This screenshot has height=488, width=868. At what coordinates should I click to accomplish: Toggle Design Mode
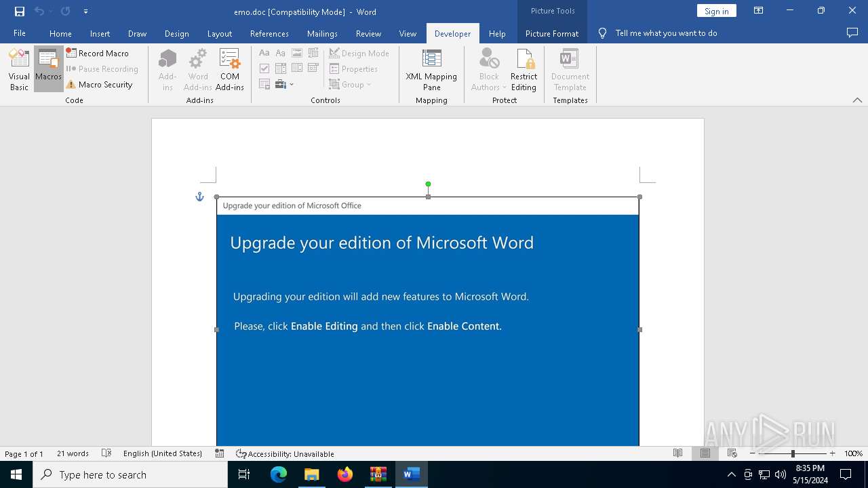coord(359,53)
